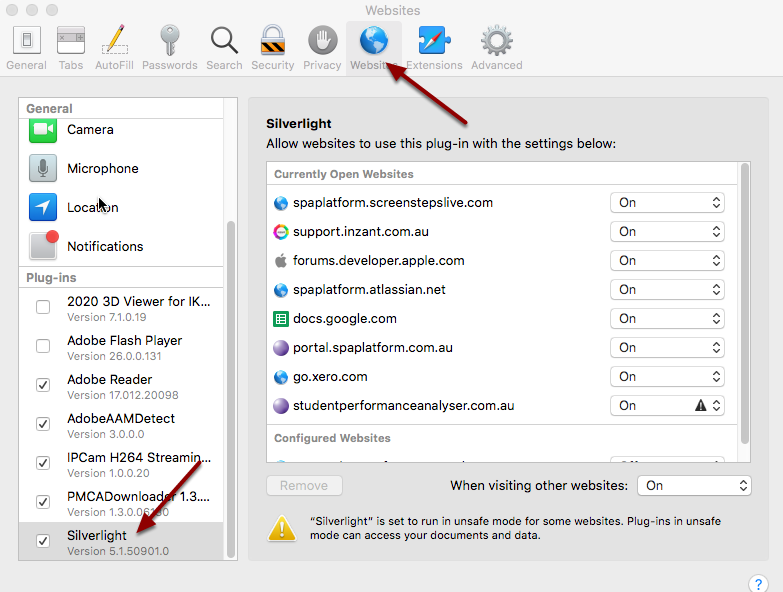The height and width of the screenshot is (592, 783).
Task: Open dropdown for forums.developer.apple.com
Action: point(667,261)
